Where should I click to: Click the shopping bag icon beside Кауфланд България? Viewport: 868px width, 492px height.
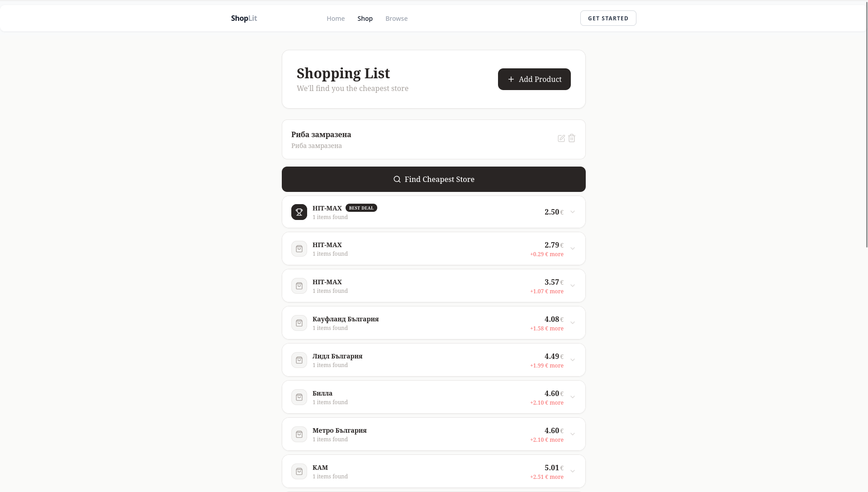(299, 323)
